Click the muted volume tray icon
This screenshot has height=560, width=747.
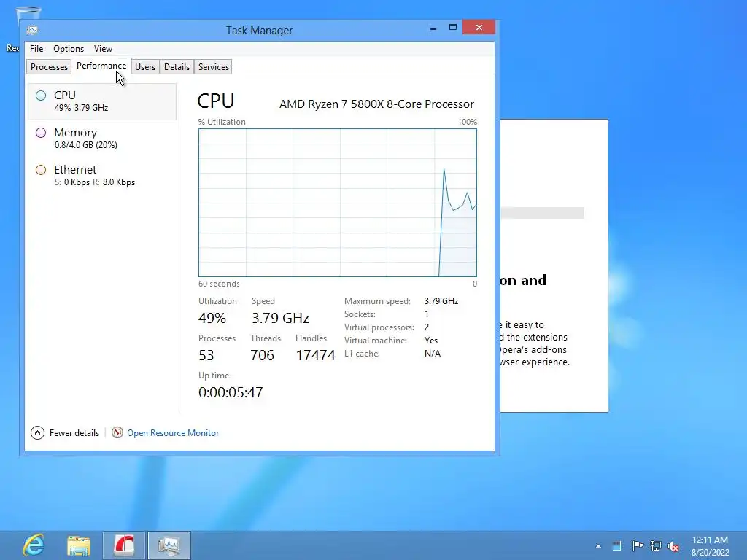[x=673, y=546]
